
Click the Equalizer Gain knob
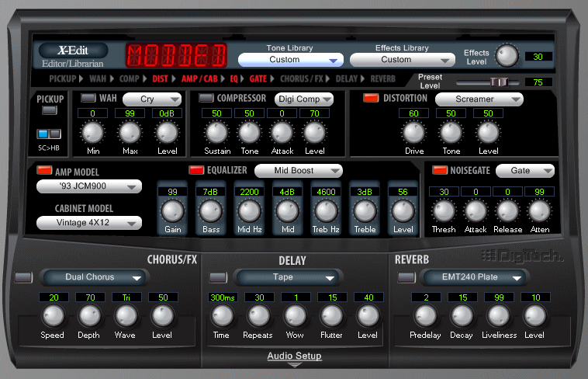172,211
